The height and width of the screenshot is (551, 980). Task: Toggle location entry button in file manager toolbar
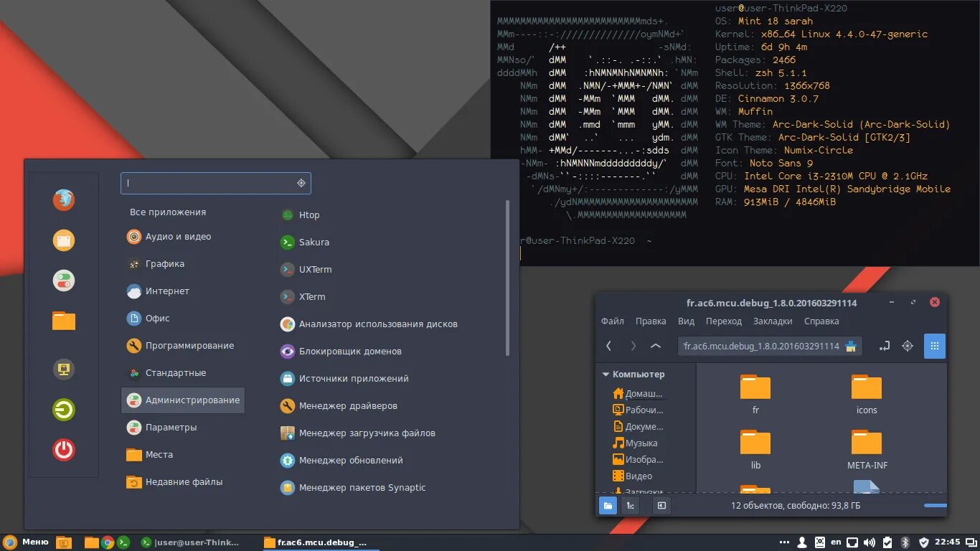pos(884,346)
